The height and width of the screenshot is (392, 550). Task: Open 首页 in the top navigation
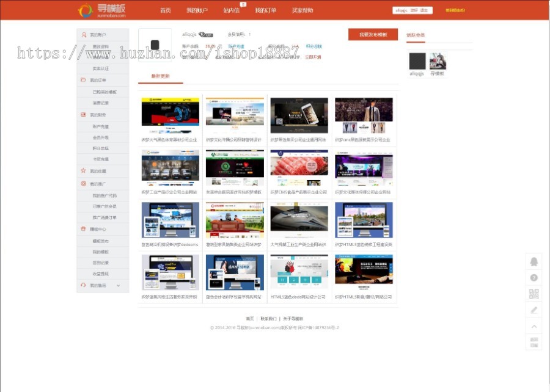(166, 10)
